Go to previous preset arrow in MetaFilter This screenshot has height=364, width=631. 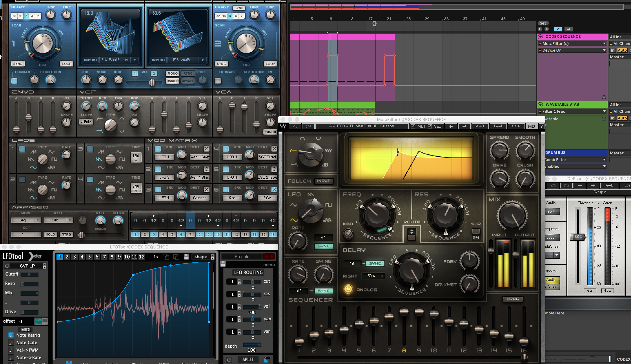451,126
